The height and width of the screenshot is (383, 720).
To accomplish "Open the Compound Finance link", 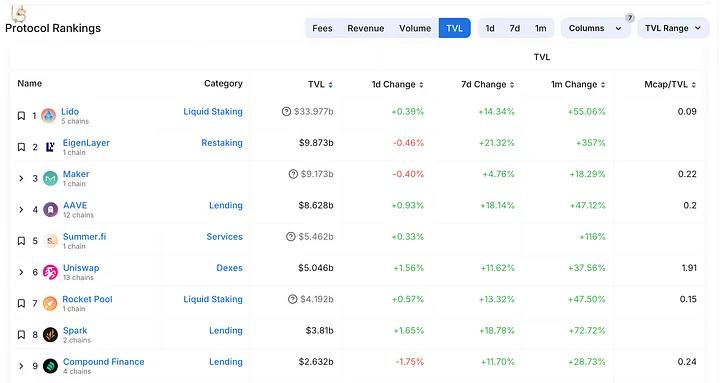I will [x=104, y=361].
